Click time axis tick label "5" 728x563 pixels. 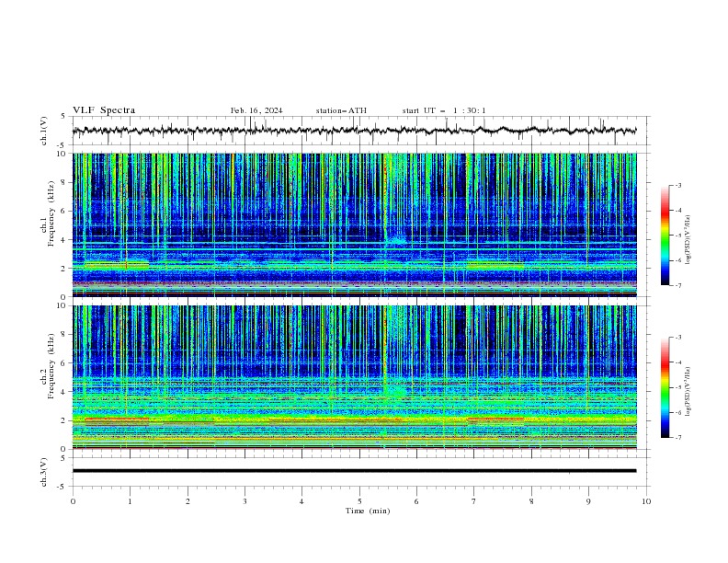(359, 501)
